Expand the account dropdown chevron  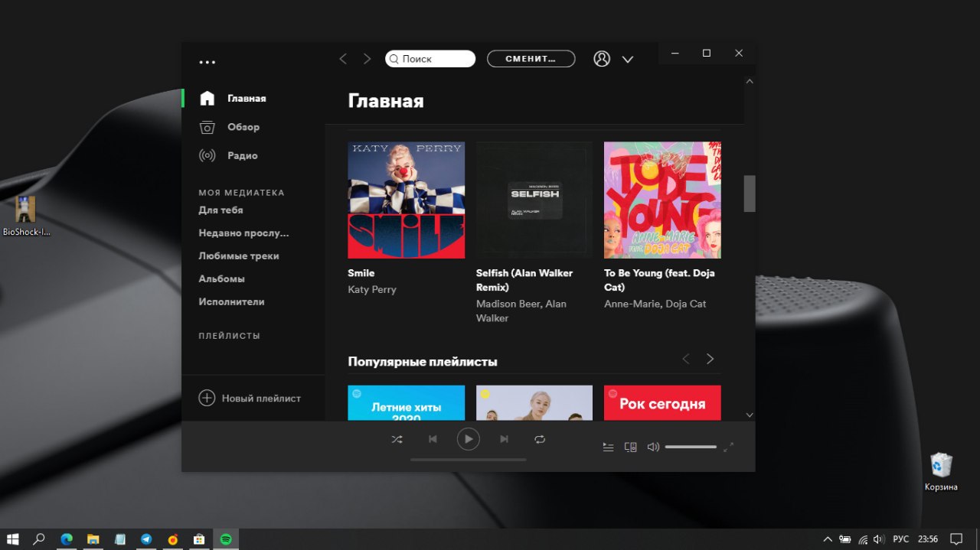pos(628,59)
